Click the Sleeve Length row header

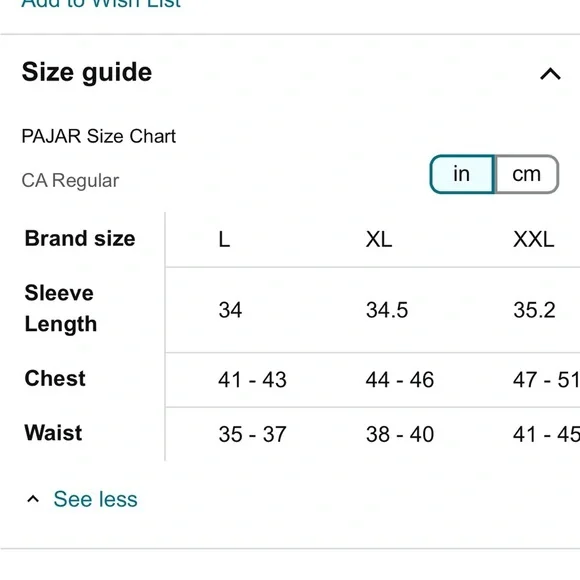61,308
